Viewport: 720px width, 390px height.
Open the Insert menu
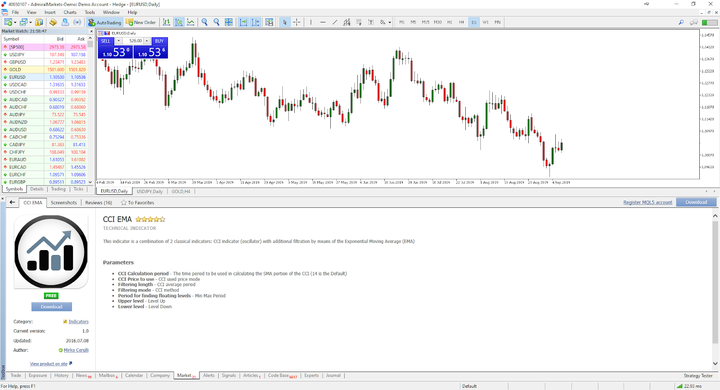tap(50, 12)
